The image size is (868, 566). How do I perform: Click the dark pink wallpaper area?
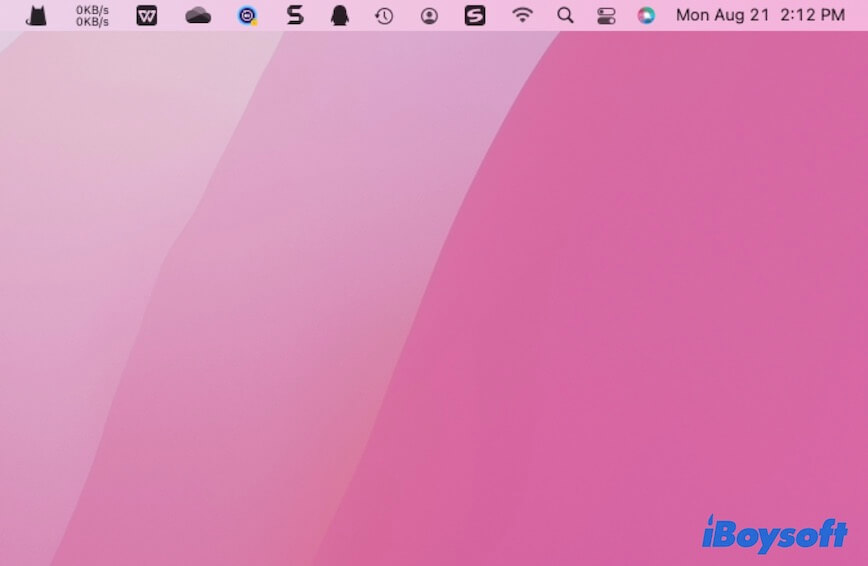(x=650, y=300)
